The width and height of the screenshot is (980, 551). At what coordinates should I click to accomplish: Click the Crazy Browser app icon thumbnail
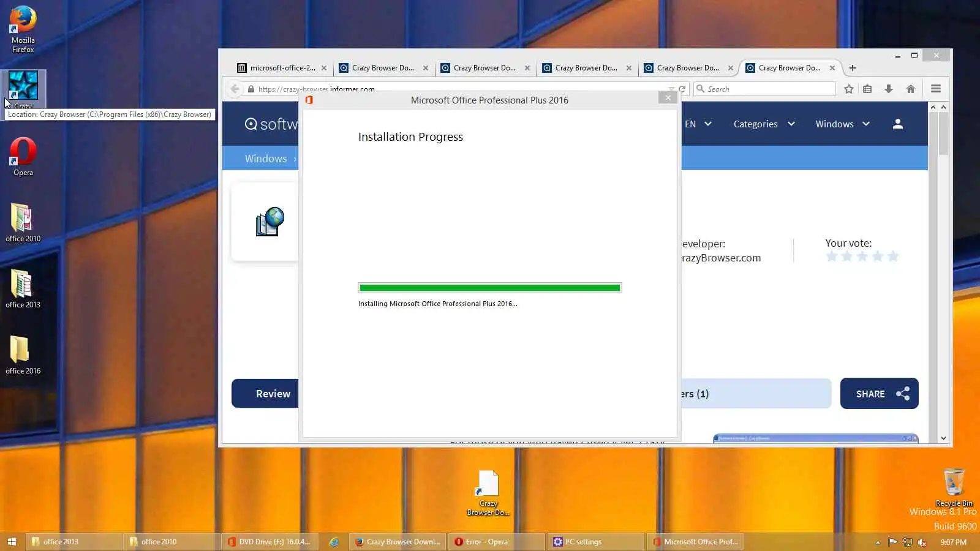click(270, 222)
